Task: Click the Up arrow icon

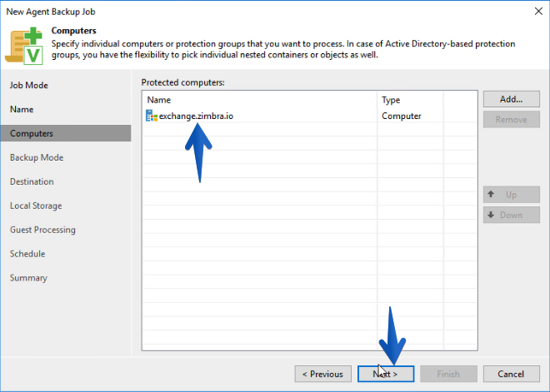Action: (491, 194)
